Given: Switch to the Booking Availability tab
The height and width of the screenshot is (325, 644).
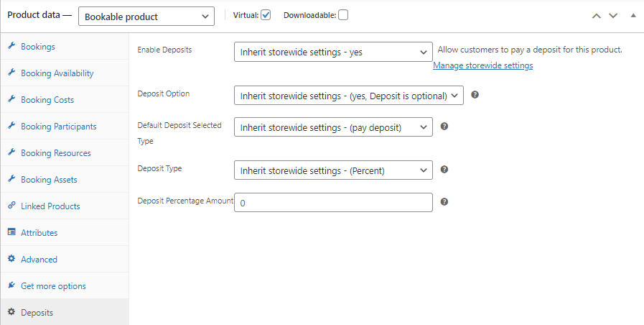Looking at the screenshot, I should tap(57, 73).
